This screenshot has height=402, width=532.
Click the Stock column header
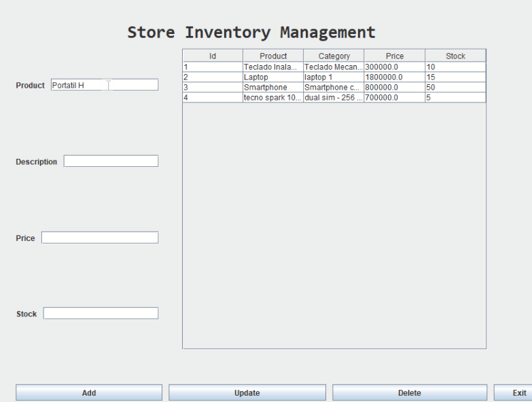(x=455, y=56)
